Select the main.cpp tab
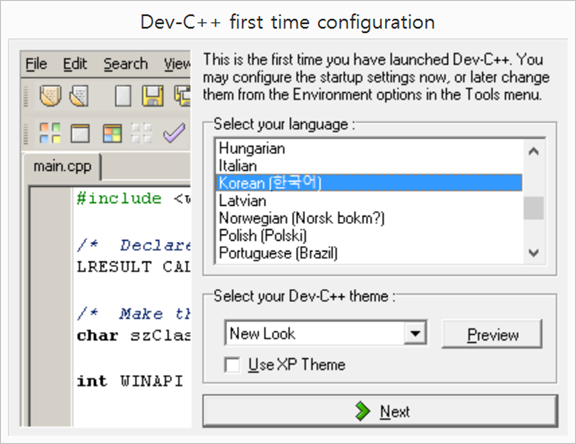This screenshot has height=444, width=576. 62,167
